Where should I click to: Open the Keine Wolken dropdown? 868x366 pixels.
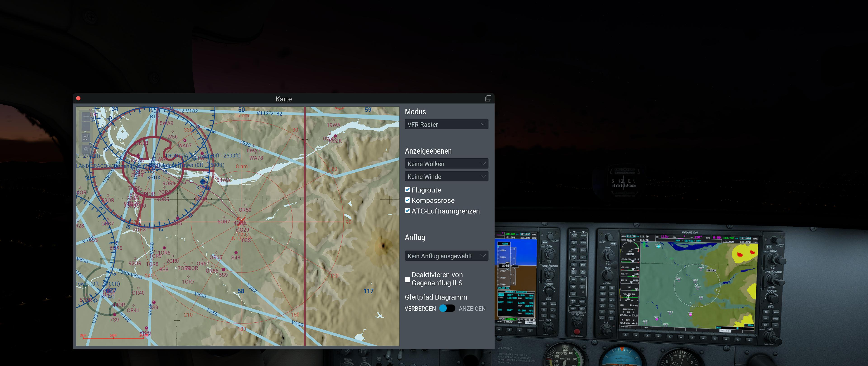[446, 164]
